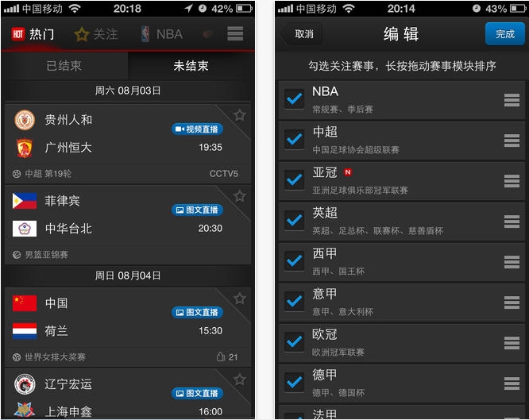Select the 未结束 tab
The width and height of the screenshot is (529, 420).
[x=191, y=66]
